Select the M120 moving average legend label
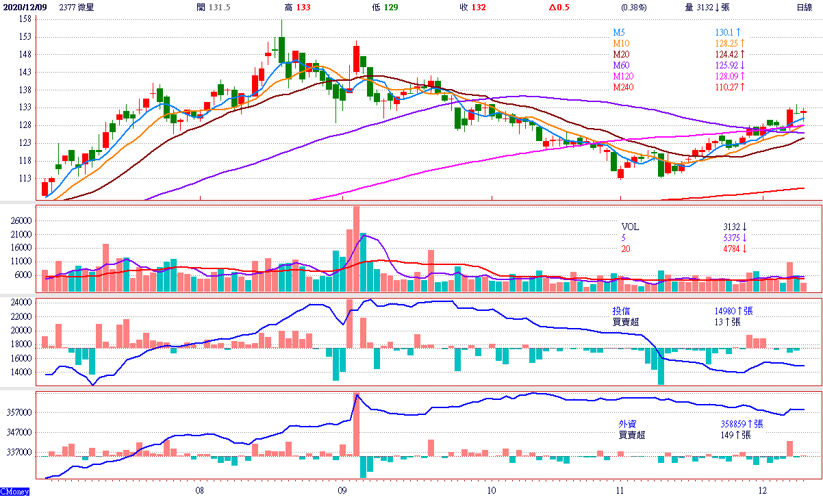823x504 pixels. pos(623,76)
